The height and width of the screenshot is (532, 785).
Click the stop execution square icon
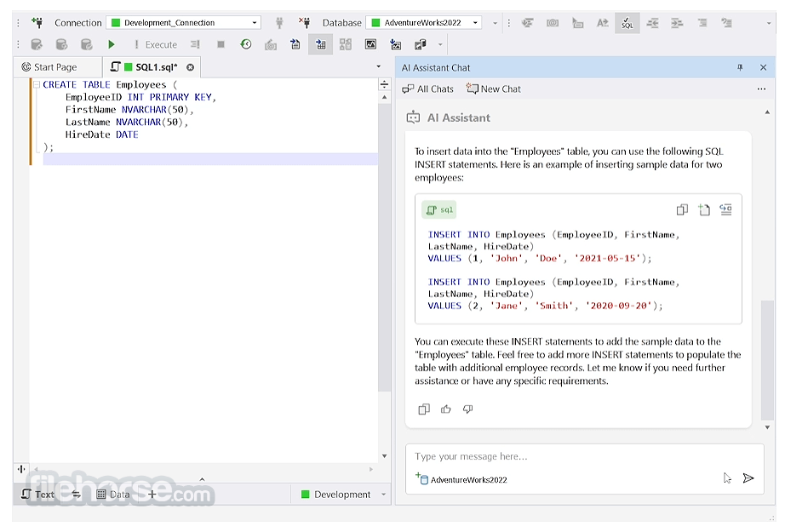[221, 44]
